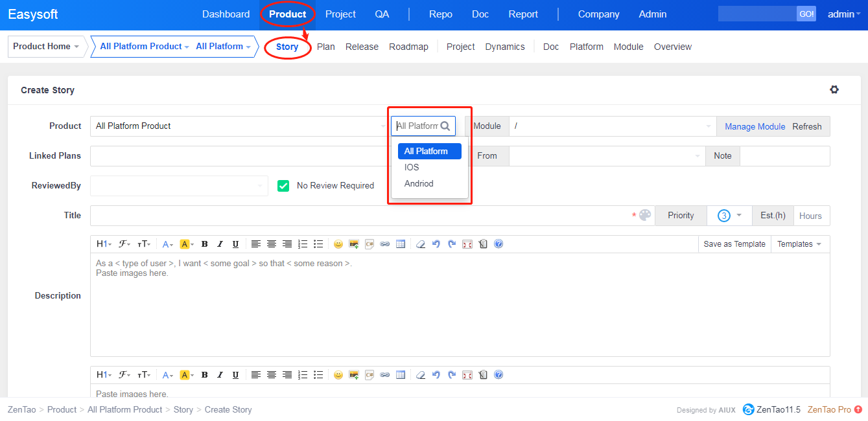Click the Manage Module link
The width and height of the screenshot is (868, 421).
tap(755, 126)
